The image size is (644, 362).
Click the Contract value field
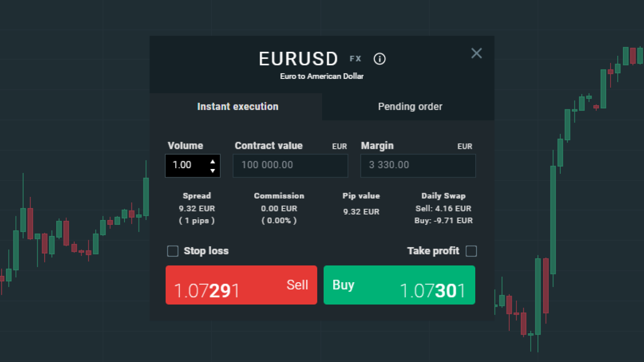(290, 165)
